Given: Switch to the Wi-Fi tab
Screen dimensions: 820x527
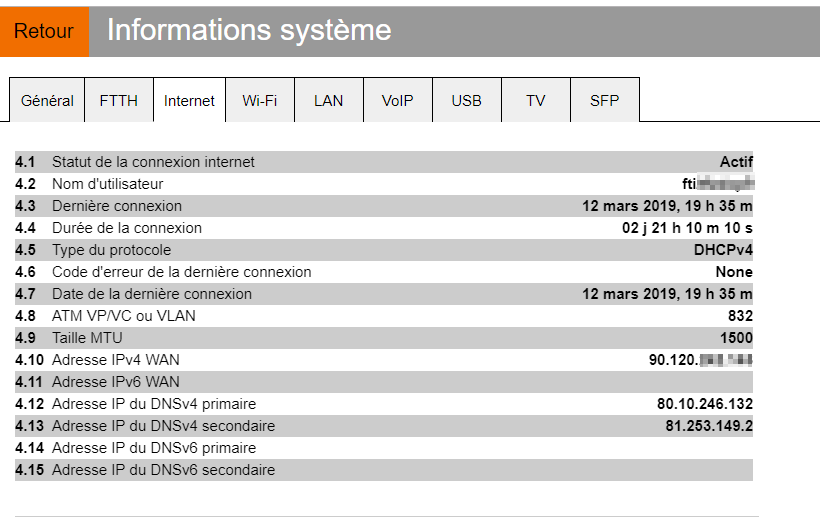Looking at the screenshot, I should point(260,100).
